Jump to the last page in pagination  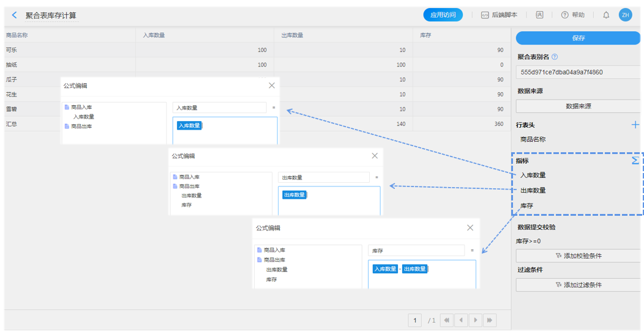click(x=489, y=320)
